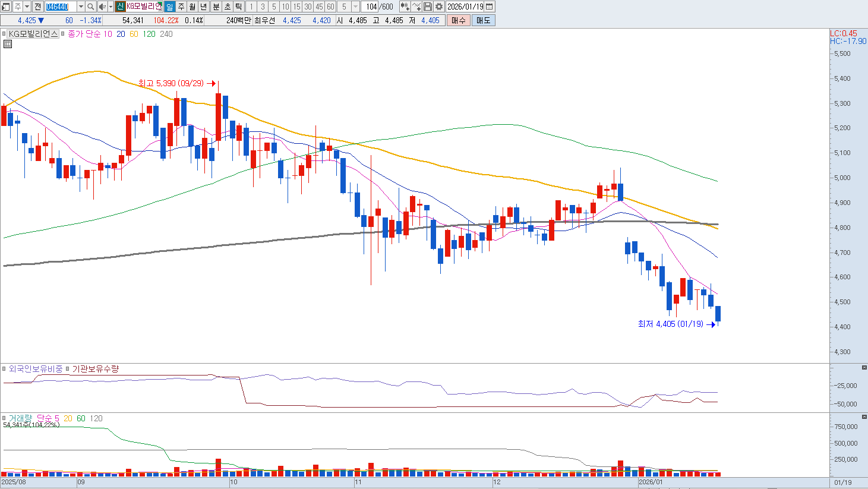This screenshot has width=868, height=489.
Task: Toggle the 거래량 volume indicator marker
Action: [4, 418]
